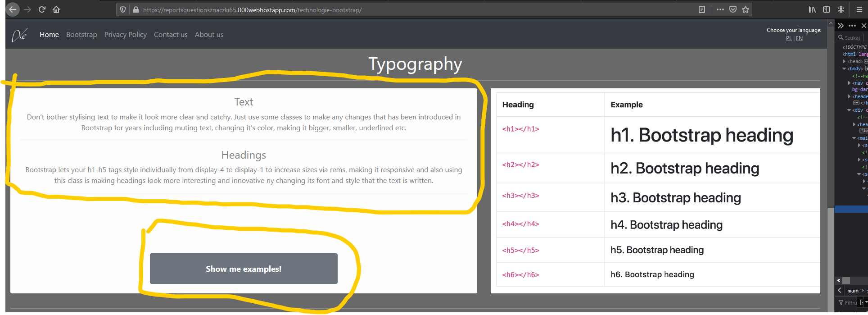The width and height of the screenshot is (868, 315).
Task: Toggle browser sidebars icon
Action: pyautogui.click(x=827, y=9)
